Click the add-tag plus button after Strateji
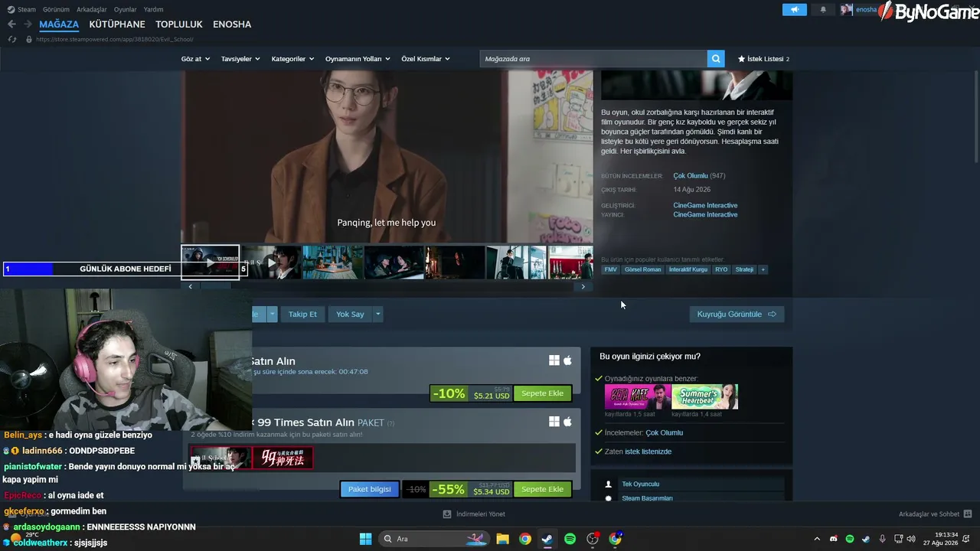Image resolution: width=980 pixels, height=551 pixels. click(763, 269)
